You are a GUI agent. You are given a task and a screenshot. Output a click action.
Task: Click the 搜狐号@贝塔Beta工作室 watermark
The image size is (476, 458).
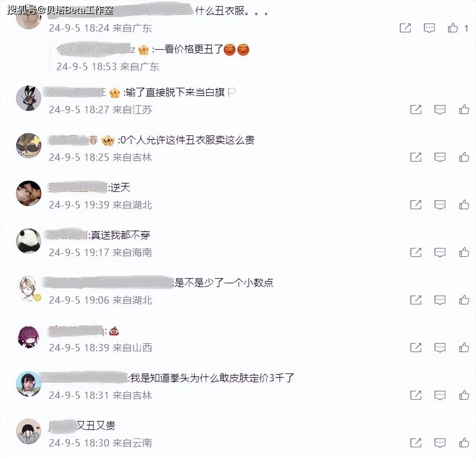coord(60,9)
